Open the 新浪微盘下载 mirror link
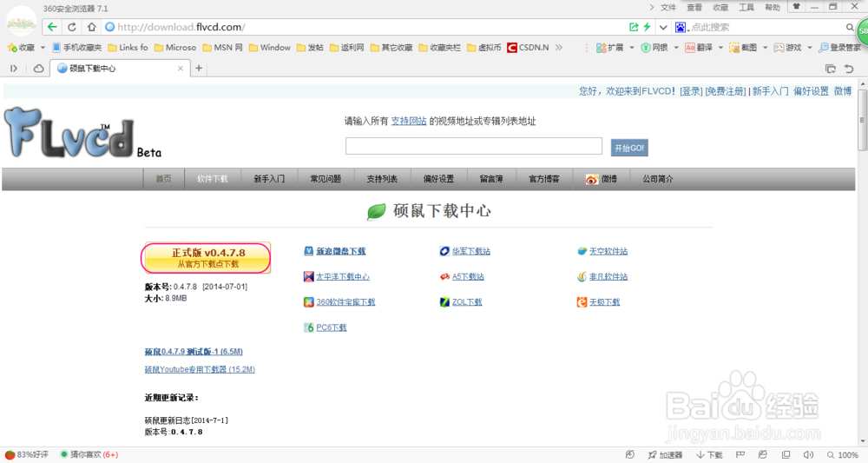The width and height of the screenshot is (868, 463). (x=340, y=251)
